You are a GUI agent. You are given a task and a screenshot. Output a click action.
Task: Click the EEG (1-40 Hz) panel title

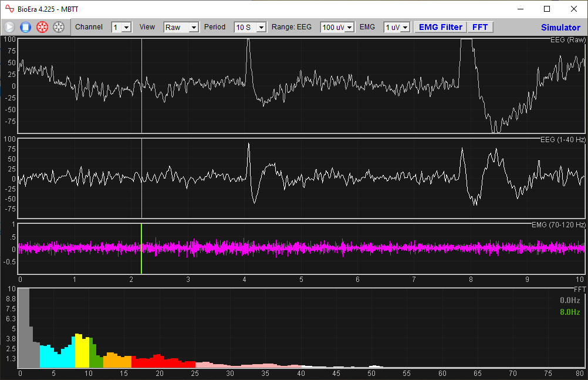(562, 139)
